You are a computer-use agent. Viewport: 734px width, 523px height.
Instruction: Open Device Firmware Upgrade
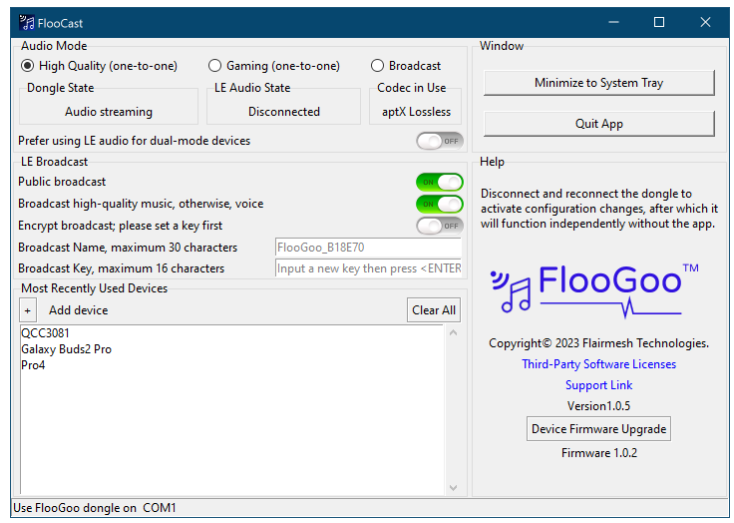point(599,429)
